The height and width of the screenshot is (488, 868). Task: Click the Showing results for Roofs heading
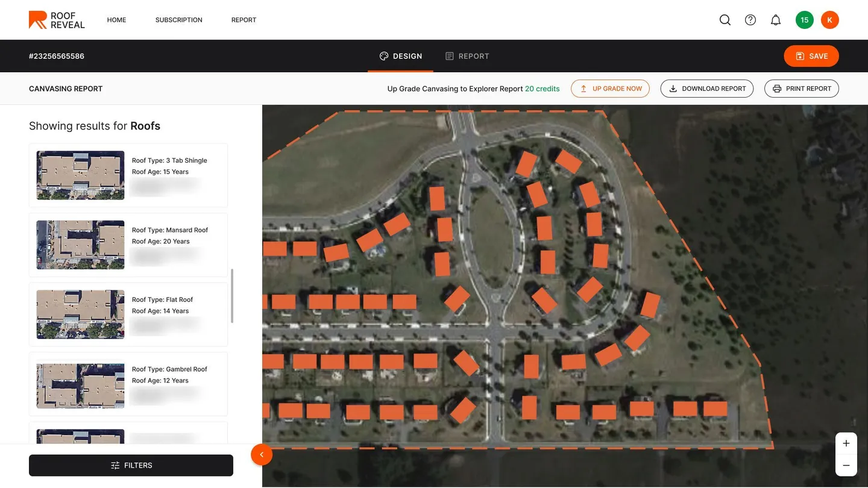95,126
